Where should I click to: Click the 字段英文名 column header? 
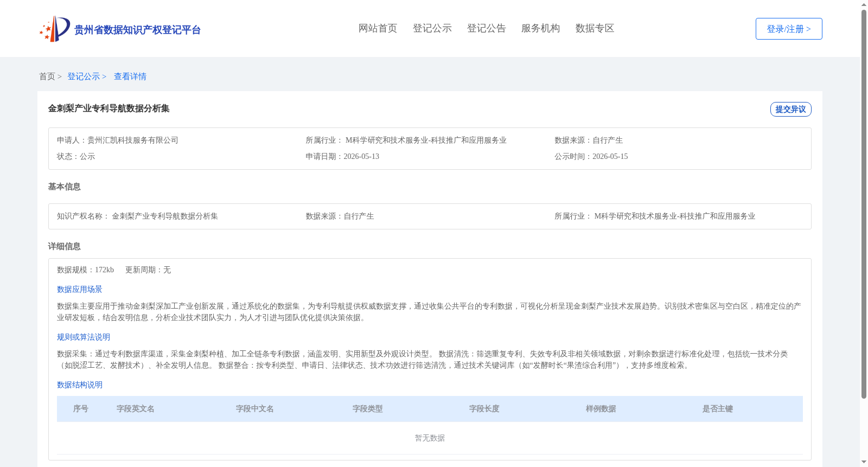(x=136, y=409)
